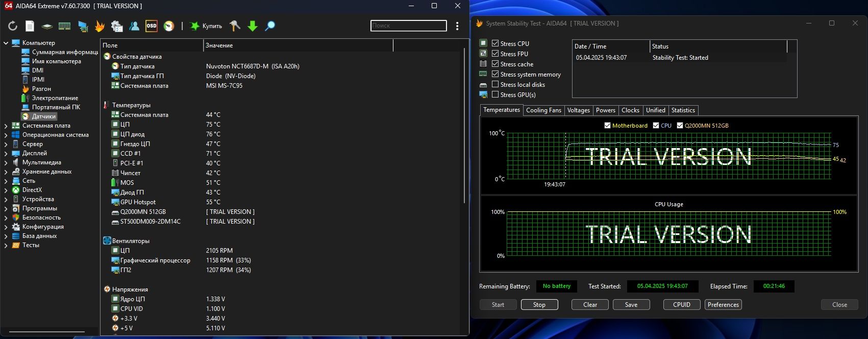Switch to the Voltages tab
This screenshot has height=339, width=868.
(x=578, y=110)
